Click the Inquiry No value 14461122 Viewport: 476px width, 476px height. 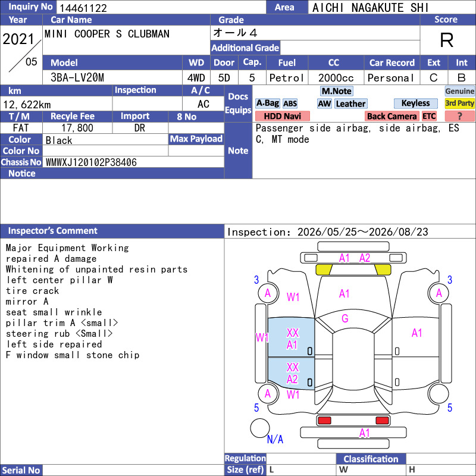tap(83, 8)
